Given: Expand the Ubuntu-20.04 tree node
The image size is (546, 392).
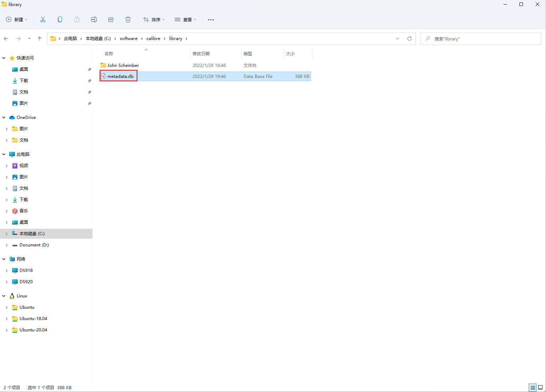Looking at the screenshot, I should click(6, 330).
